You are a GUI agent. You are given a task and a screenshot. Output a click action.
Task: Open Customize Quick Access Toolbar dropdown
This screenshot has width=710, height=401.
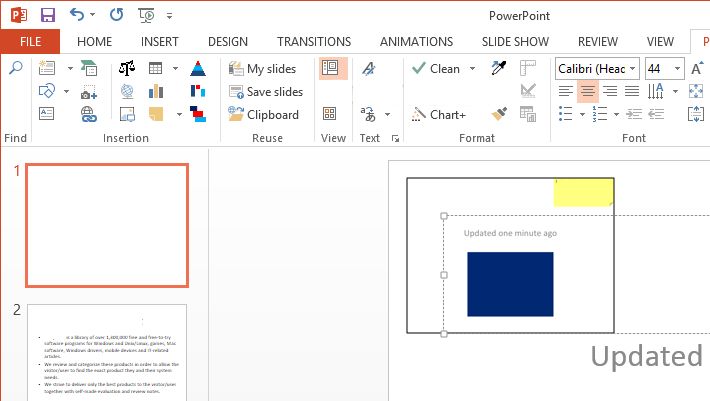pyautogui.click(x=169, y=16)
